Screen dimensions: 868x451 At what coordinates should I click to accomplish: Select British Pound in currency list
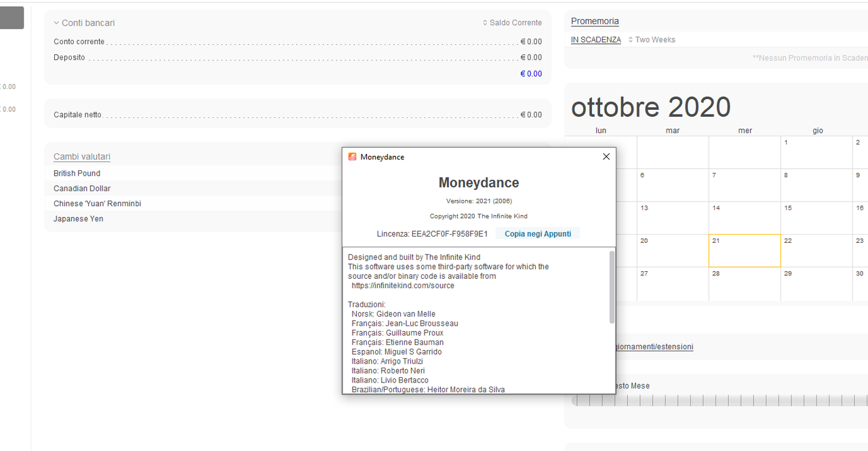coord(77,174)
